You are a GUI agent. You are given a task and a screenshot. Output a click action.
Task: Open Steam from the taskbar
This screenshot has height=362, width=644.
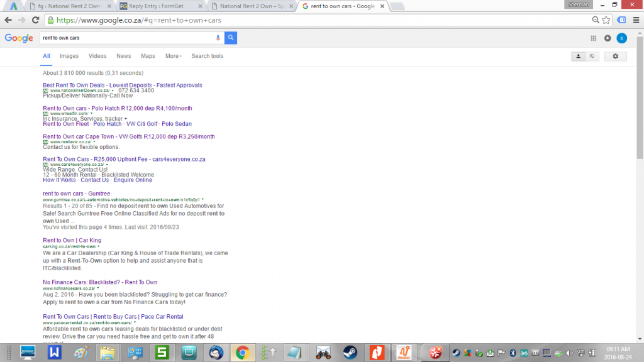coord(350,353)
